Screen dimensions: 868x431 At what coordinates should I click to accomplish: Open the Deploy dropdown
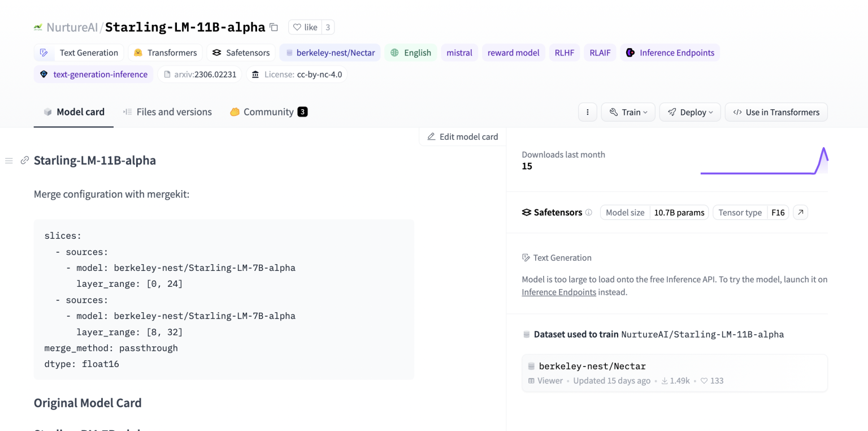(689, 111)
